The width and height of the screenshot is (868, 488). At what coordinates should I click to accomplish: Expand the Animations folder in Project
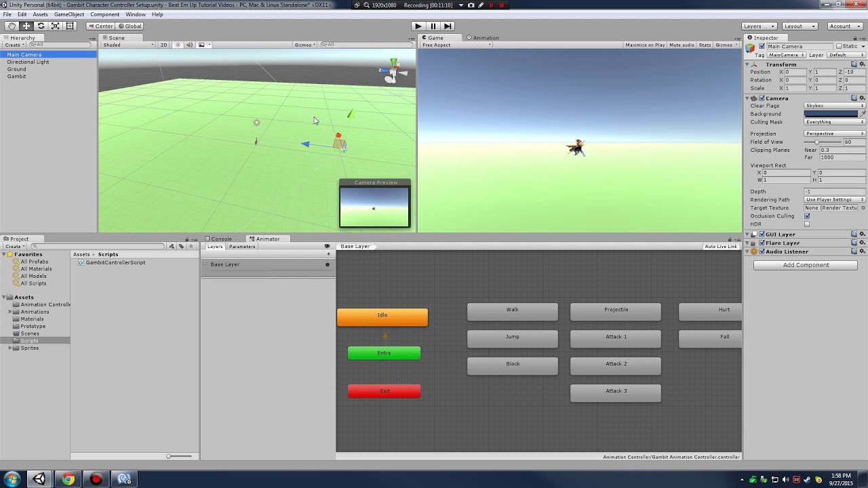pyautogui.click(x=10, y=312)
